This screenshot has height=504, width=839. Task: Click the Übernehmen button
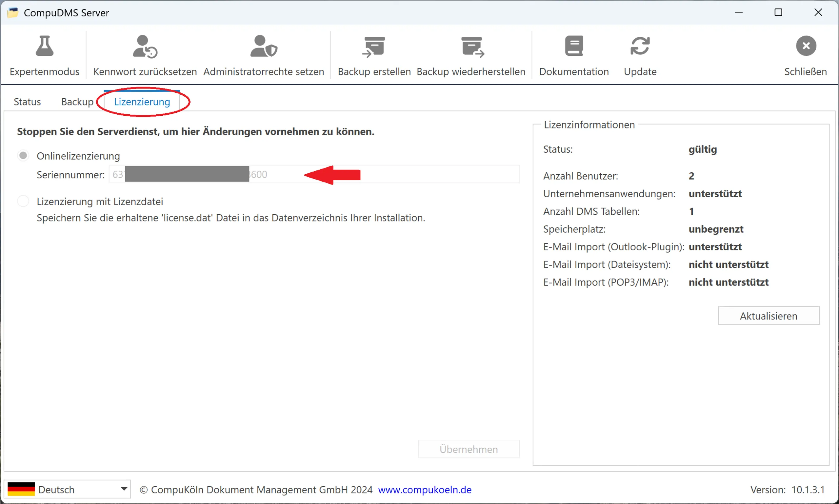[468, 449]
